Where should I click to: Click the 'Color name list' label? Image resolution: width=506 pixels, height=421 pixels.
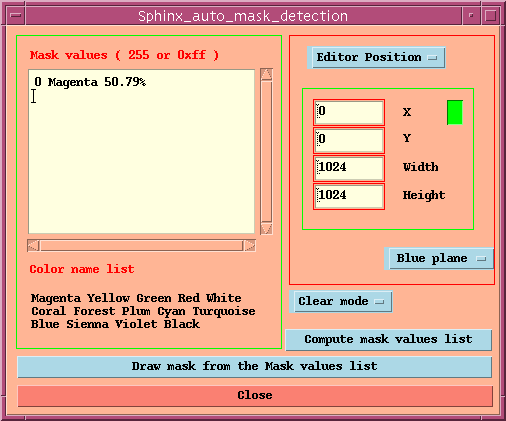pyautogui.click(x=82, y=269)
